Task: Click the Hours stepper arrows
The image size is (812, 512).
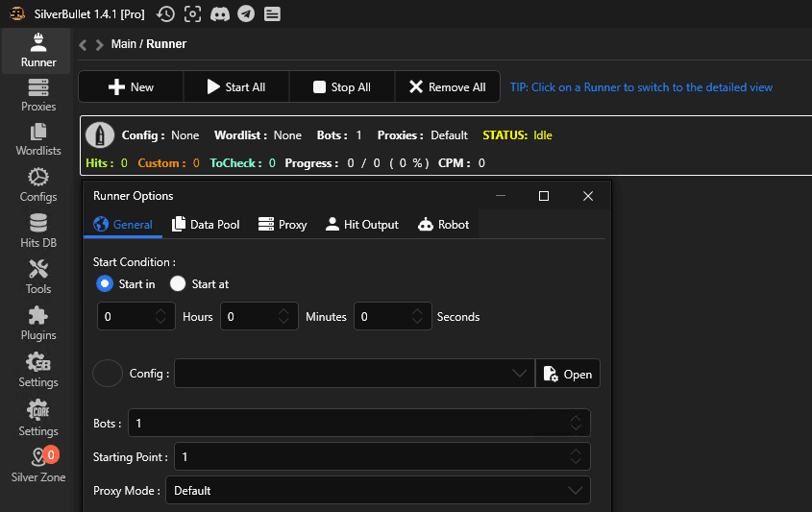Action: [160, 316]
